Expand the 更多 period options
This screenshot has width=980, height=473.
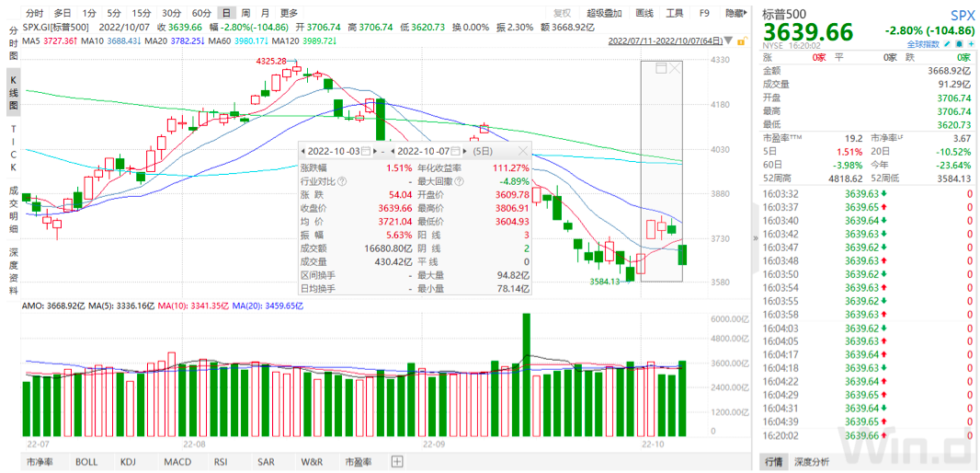click(289, 13)
